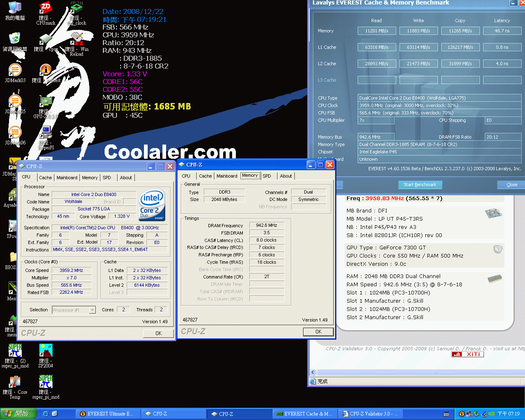The image size is (525, 420).
Task: Open the Recycle Bin (資源回收筒) icon
Action: (15, 41)
